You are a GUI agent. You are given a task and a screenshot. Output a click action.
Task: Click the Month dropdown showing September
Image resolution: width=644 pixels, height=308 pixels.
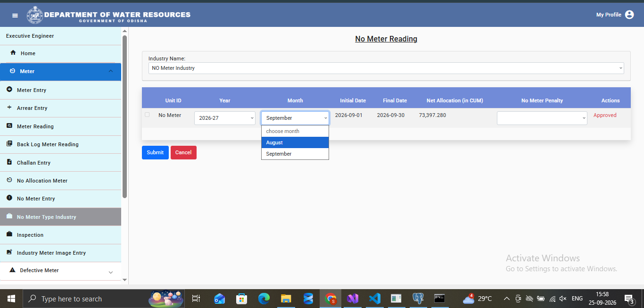(x=295, y=118)
